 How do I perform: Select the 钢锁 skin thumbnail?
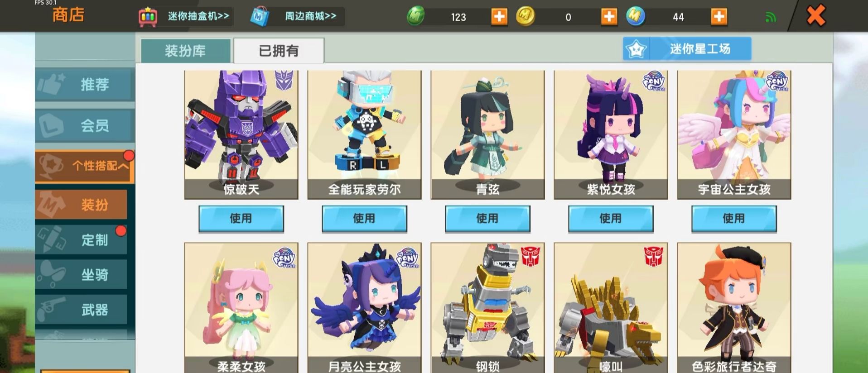(487, 308)
